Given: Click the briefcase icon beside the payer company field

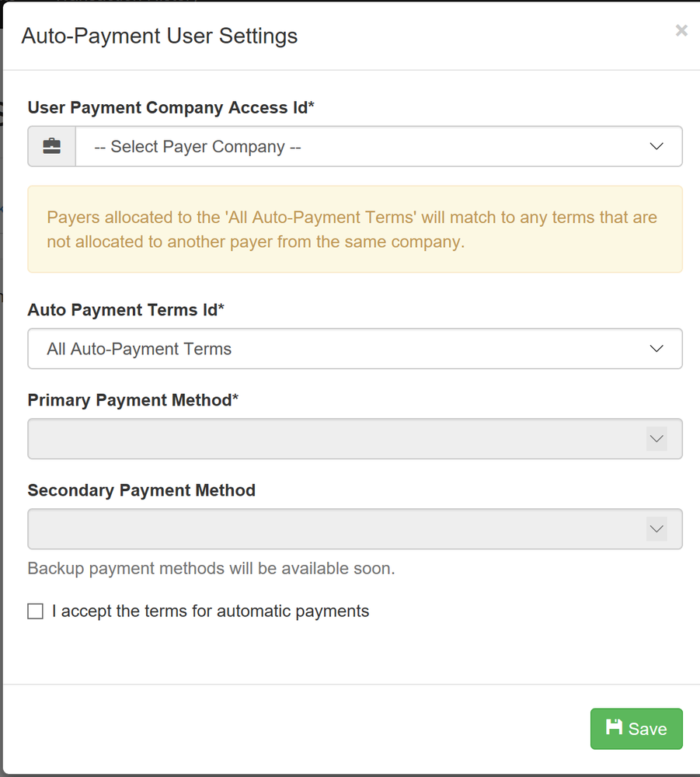Looking at the screenshot, I should click(50, 146).
